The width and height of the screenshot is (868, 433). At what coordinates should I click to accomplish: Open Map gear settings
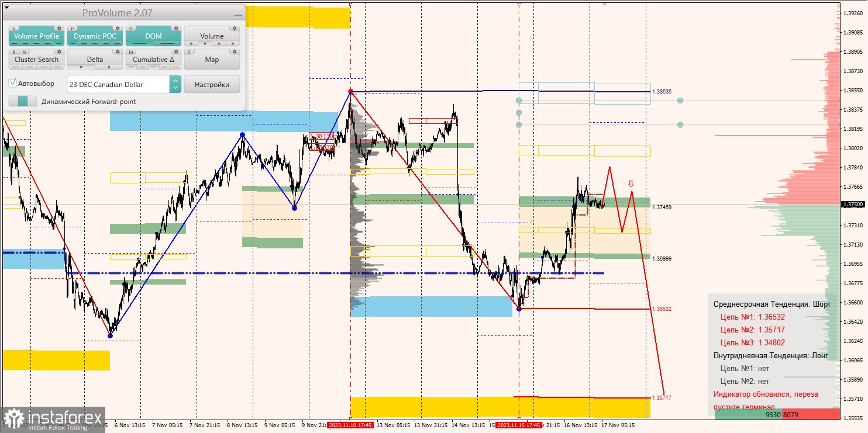(235, 52)
